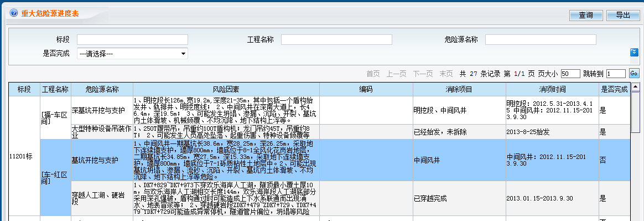Viewport: 644px width, 221px height.
Task: Click the scrollbar up arrow
Action: pos(635,86)
